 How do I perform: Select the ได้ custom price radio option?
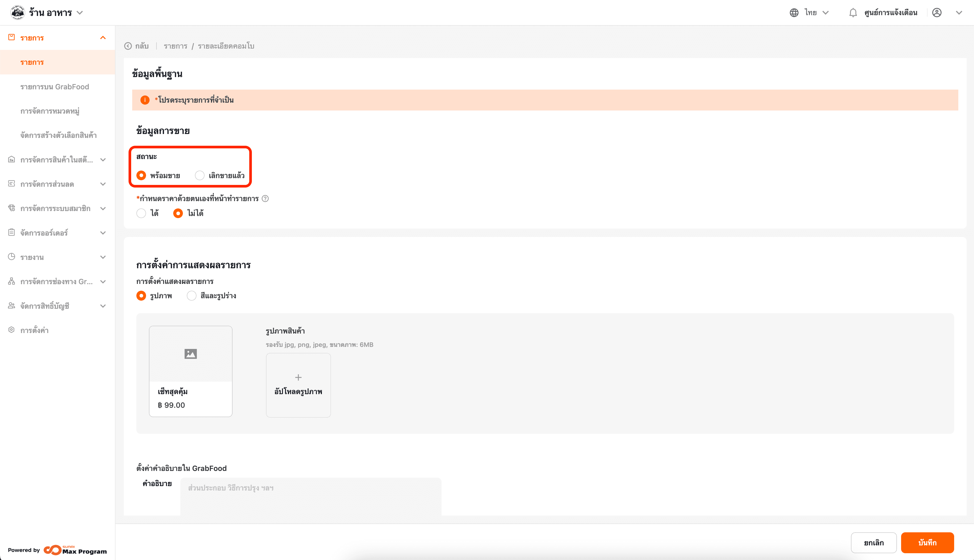tap(141, 213)
